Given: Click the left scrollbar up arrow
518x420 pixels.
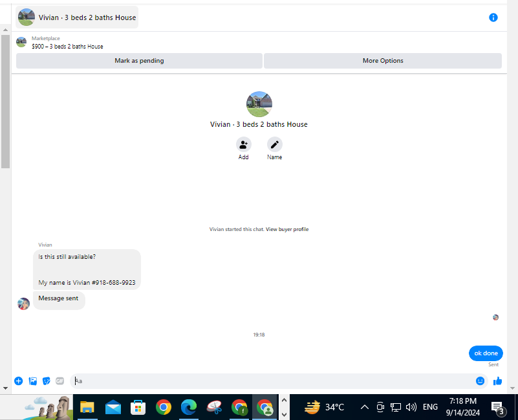Looking at the screenshot, I should click(x=5, y=30).
